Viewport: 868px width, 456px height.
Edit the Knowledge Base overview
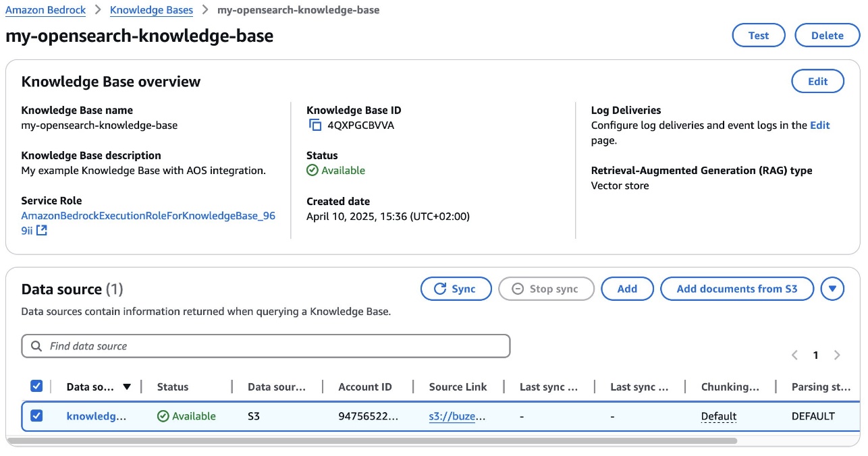point(817,81)
